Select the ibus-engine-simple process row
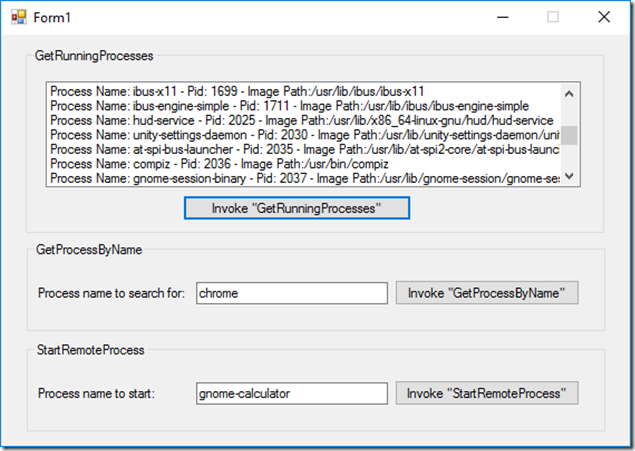 pos(290,105)
